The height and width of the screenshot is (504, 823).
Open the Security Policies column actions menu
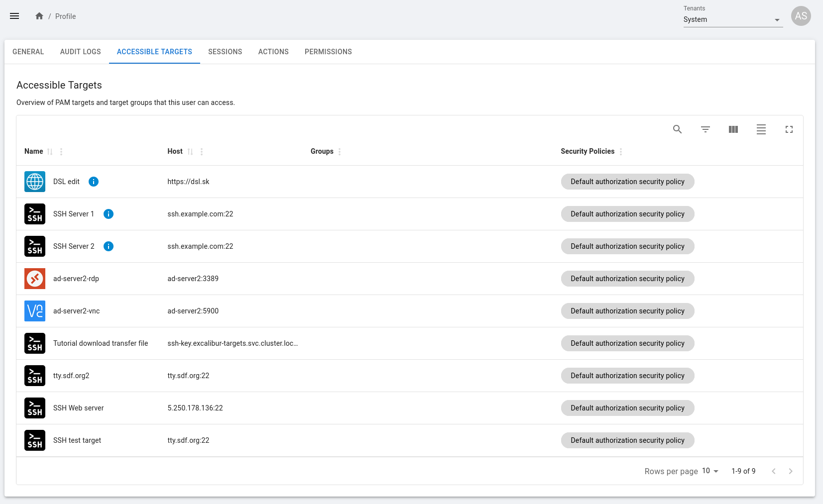621,152
